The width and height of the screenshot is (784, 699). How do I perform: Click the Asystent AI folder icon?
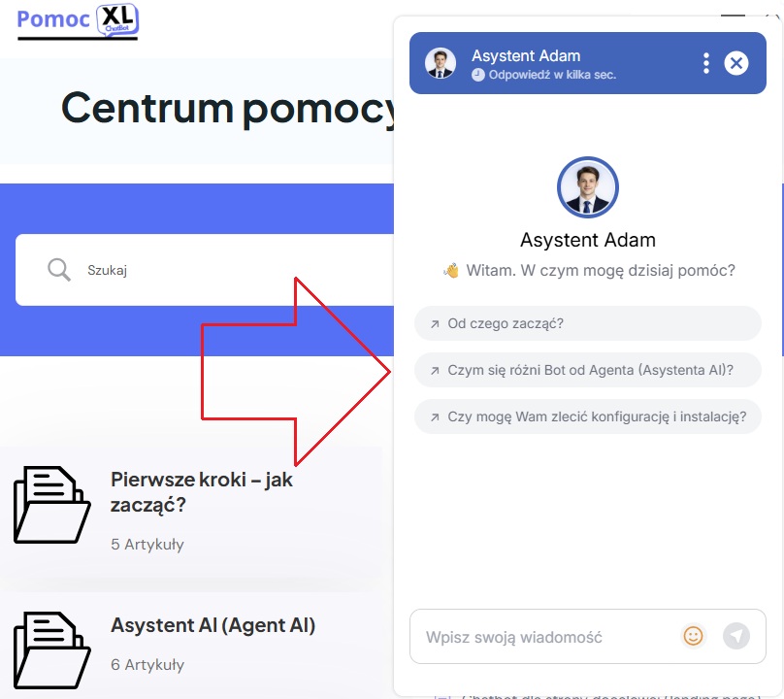52,649
